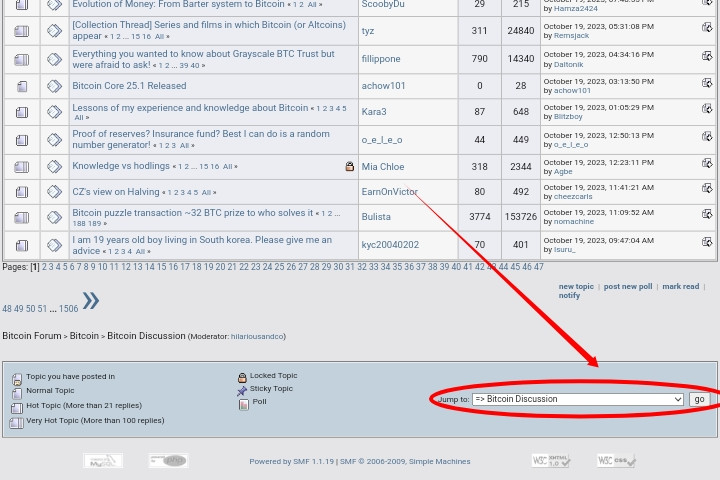Open Bitcoin puzzle transaction topic

(192, 213)
